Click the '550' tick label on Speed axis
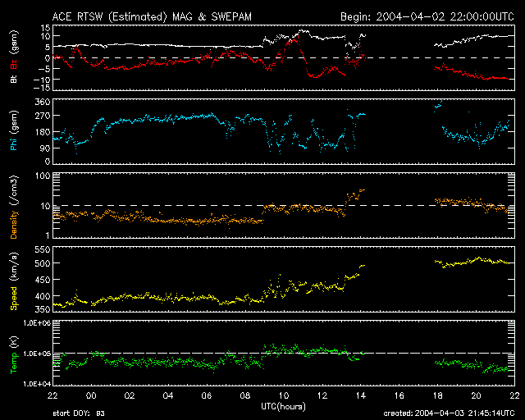The height and width of the screenshot is (420, 525). click(43, 249)
